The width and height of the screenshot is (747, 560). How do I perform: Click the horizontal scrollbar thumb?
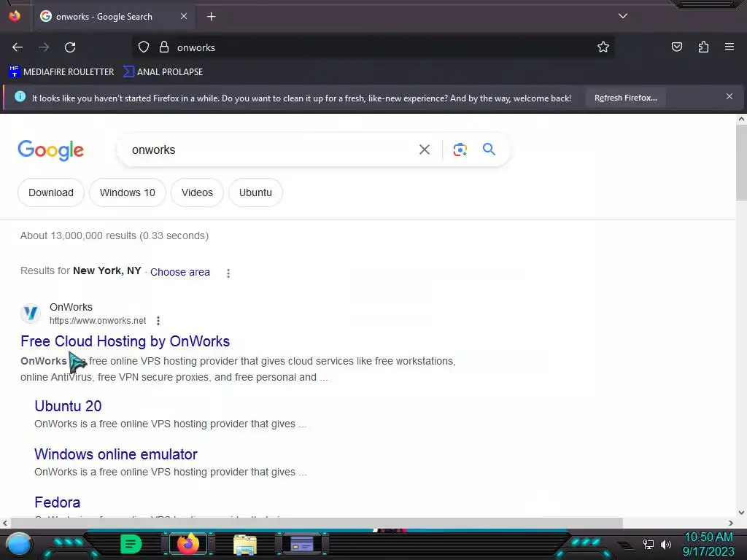pyautogui.click(x=317, y=523)
